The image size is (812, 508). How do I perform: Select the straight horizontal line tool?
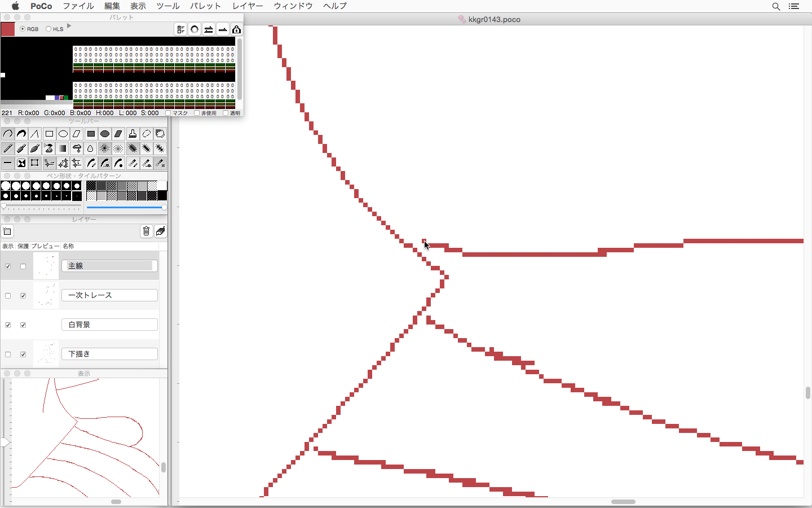pyautogui.click(x=7, y=163)
